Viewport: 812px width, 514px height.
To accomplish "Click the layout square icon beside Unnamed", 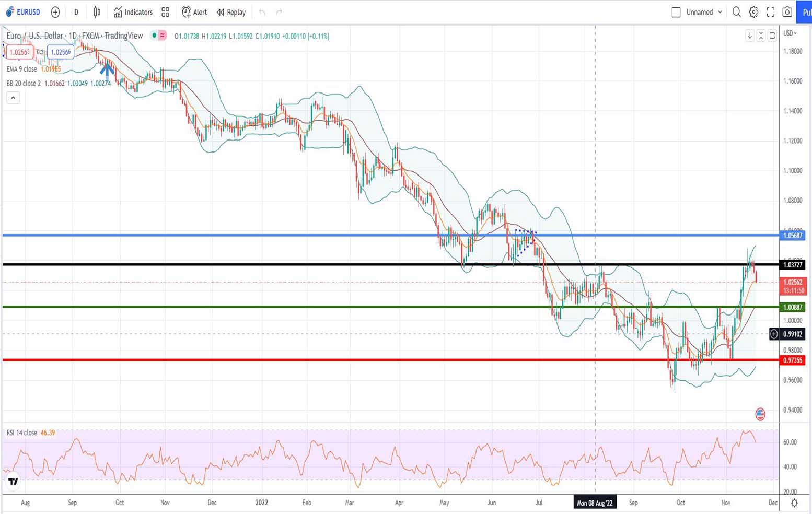I will (x=676, y=12).
